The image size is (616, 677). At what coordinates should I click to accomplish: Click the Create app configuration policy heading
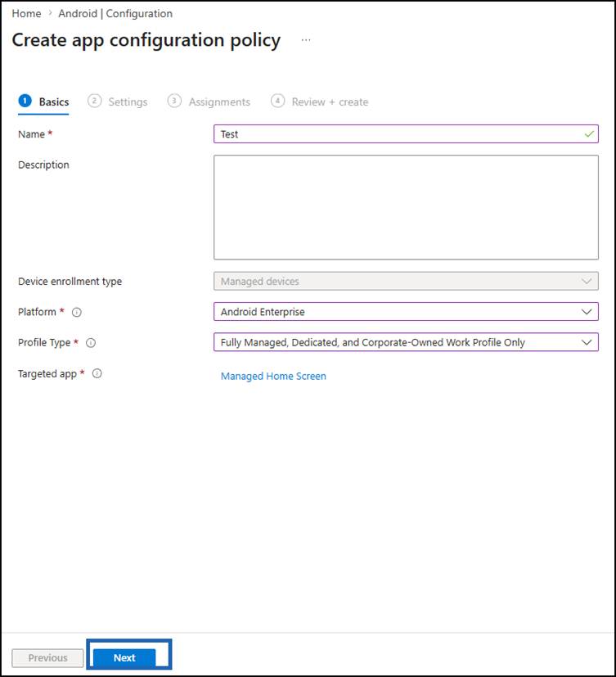(x=146, y=40)
